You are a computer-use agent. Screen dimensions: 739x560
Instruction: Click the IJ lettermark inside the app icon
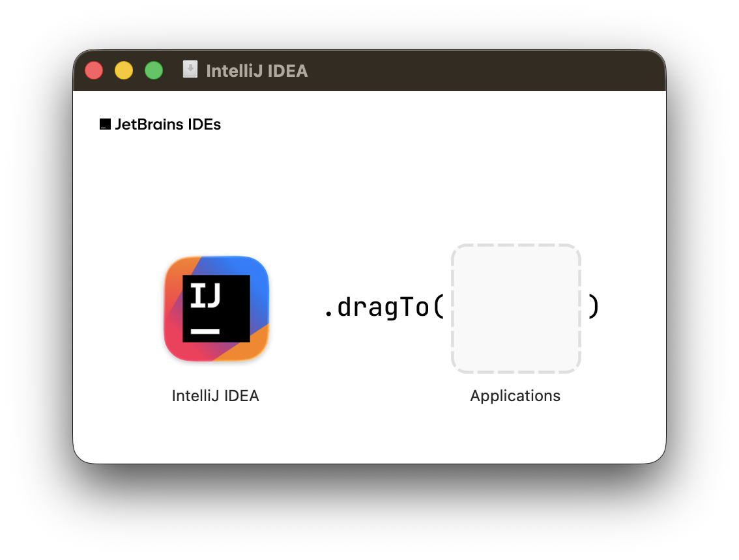click(x=216, y=308)
